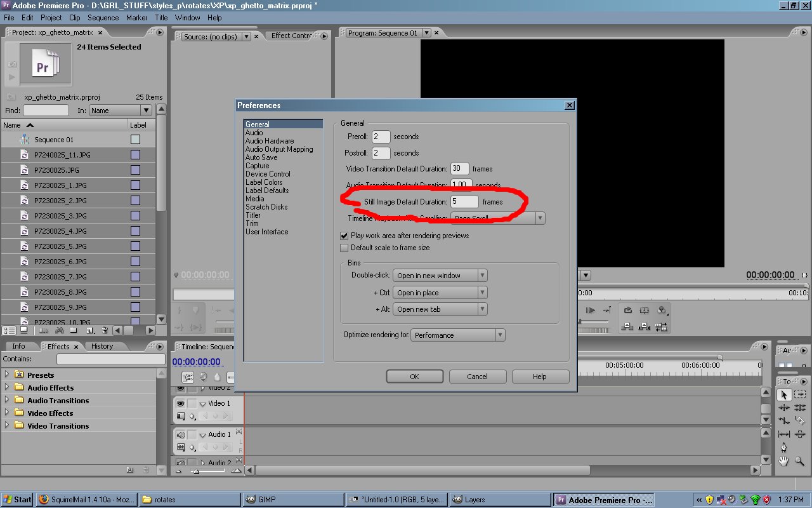Viewport: 812px width, 508px height.
Task: Collapse the Video 1 track
Action: (x=203, y=404)
